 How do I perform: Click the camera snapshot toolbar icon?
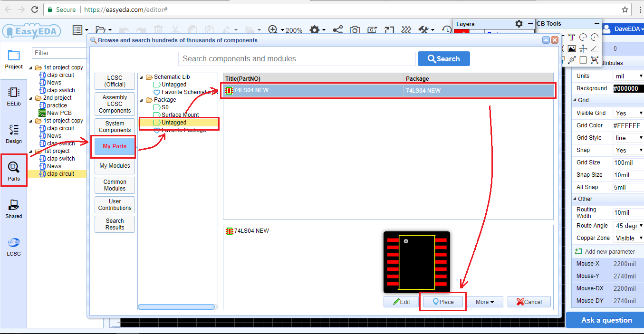pos(355,30)
